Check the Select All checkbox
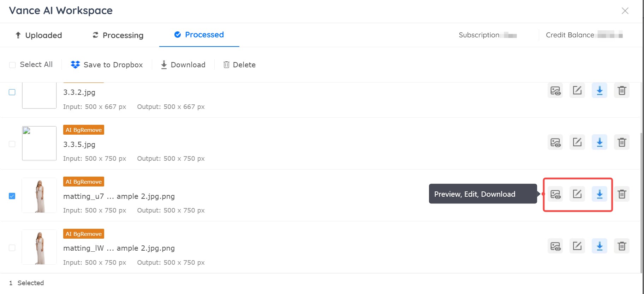This screenshot has height=294, width=644. point(12,65)
